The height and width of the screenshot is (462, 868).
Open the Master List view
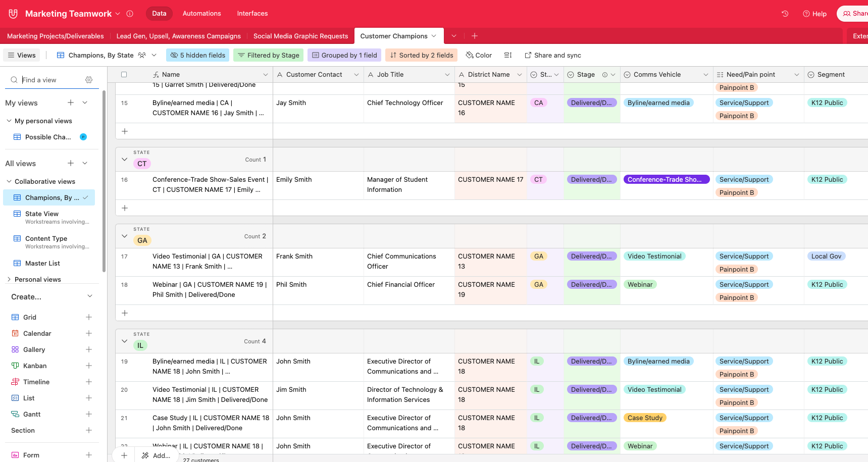click(x=50, y=263)
